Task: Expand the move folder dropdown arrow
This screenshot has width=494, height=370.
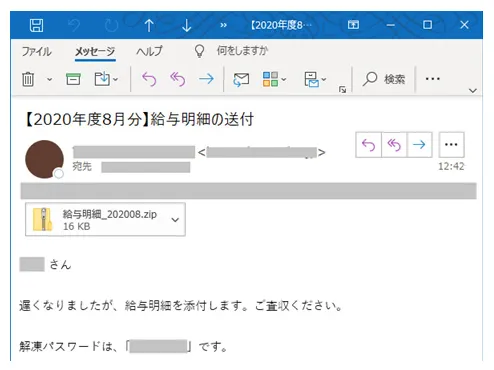Action: [115, 79]
